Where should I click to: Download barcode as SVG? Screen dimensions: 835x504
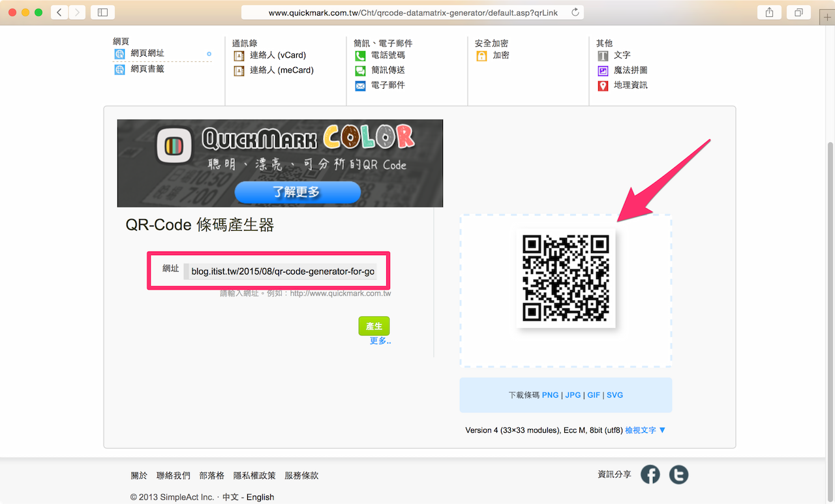(615, 395)
